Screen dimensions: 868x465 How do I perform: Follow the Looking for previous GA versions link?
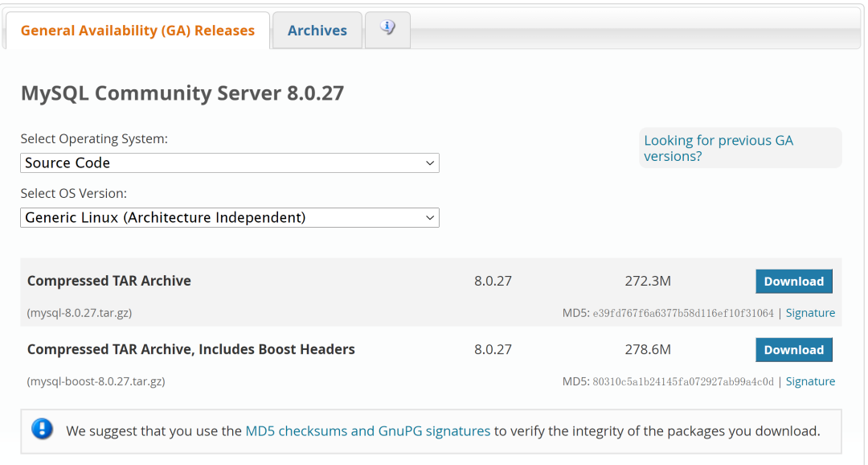tap(719, 148)
